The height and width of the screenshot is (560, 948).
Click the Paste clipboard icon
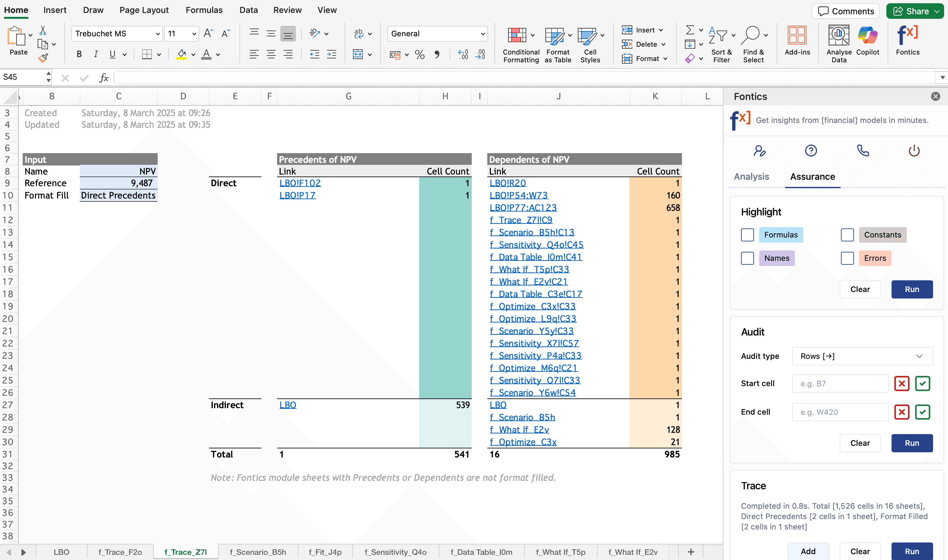(17, 36)
